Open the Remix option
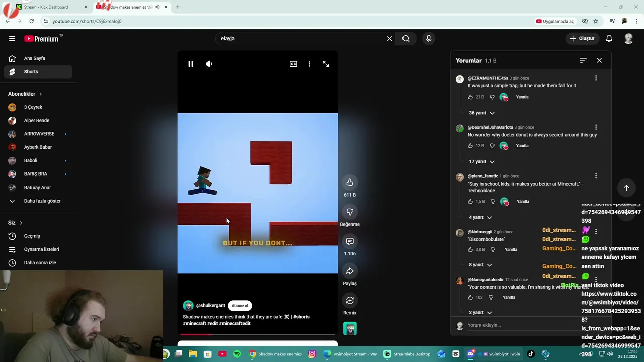 [x=350, y=301]
